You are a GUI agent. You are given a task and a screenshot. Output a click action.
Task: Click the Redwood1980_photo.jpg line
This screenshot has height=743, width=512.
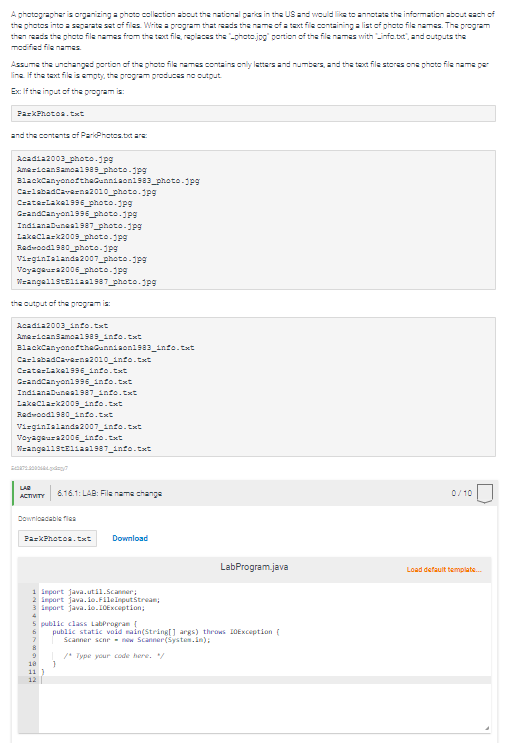[x=67, y=248]
